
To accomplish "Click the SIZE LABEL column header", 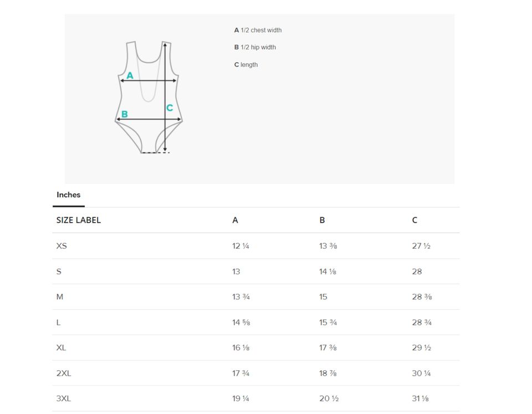I will pos(79,221).
